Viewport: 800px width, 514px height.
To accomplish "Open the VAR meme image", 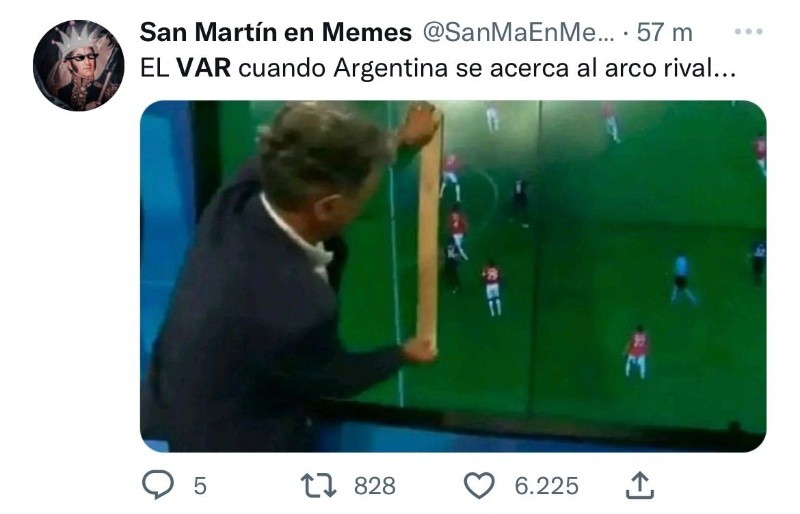I will click(453, 276).
